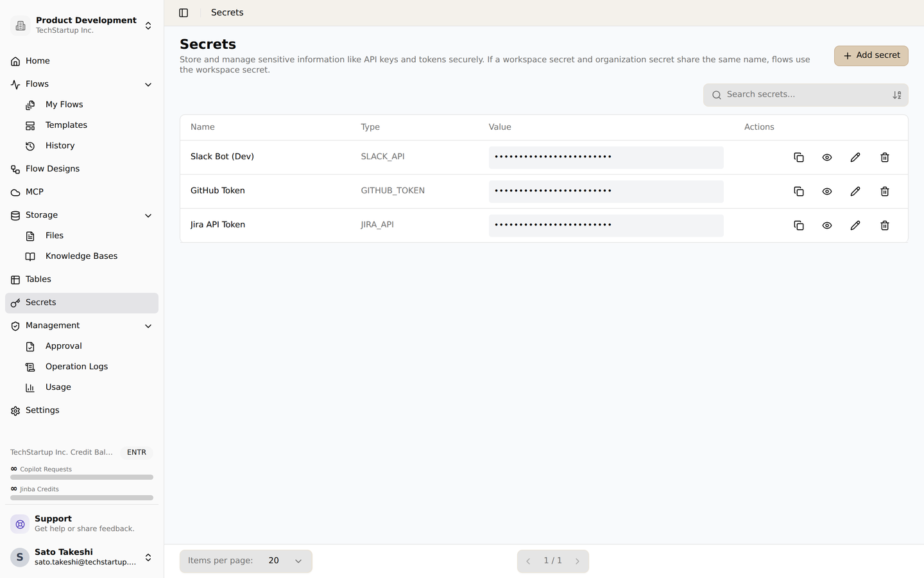Open Support to share feedback
This screenshot has width=924, height=578.
[x=81, y=524]
